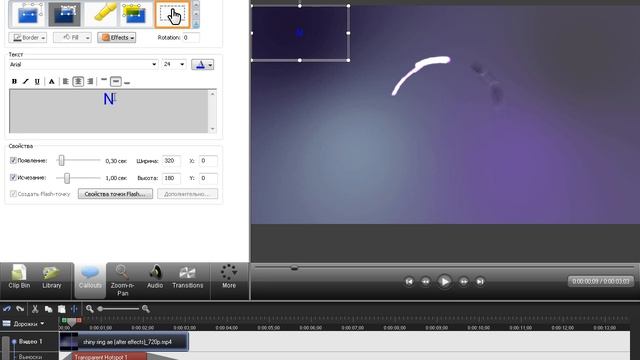This screenshot has height=360, width=640.
Task: Paste from the timeline toolbar
Action: tap(61, 309)
